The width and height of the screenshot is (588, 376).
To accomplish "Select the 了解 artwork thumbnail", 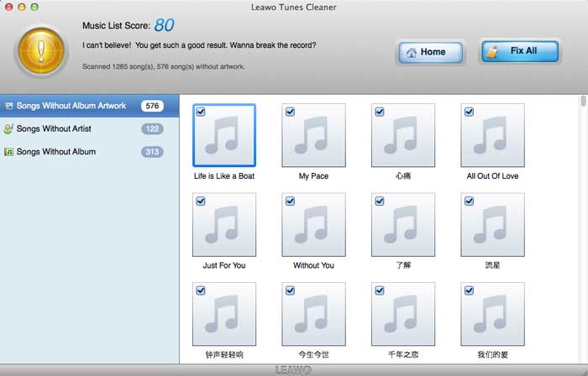I will coord(403,225).
